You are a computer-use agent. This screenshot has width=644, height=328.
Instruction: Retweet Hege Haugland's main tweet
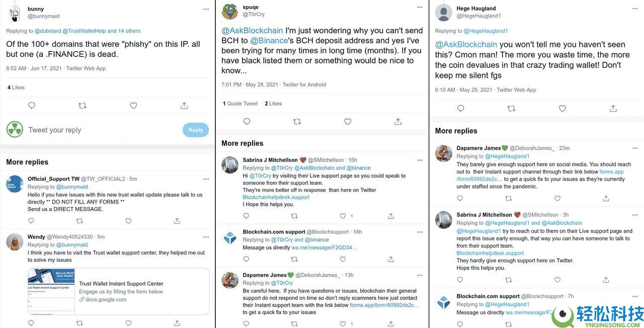click(x=512, y=108)
